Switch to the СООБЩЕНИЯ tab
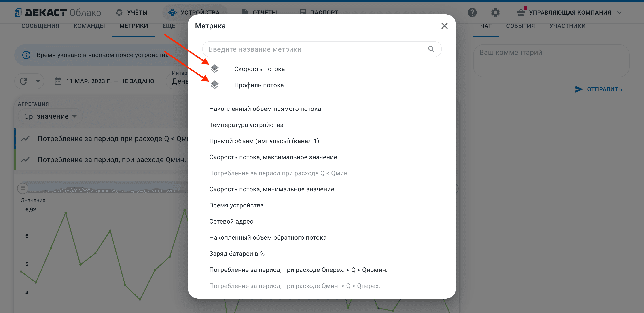 pos(40,26)
